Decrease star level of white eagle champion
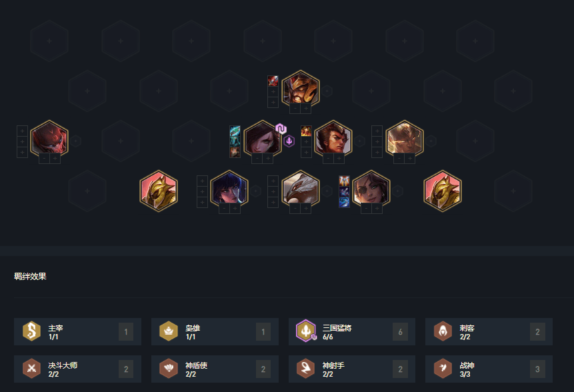The height and width of the screenshot is (392, 574). [295, 209]
